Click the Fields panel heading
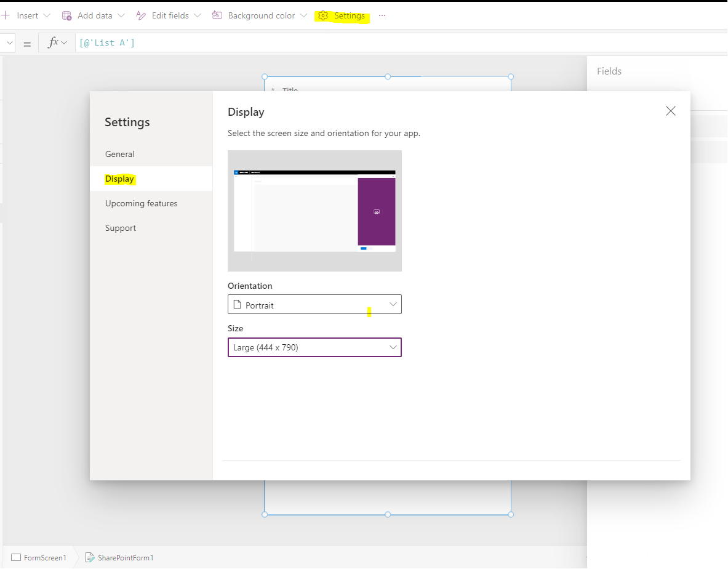The height and width of the screenshot is (569, 728). coord(609,71)
